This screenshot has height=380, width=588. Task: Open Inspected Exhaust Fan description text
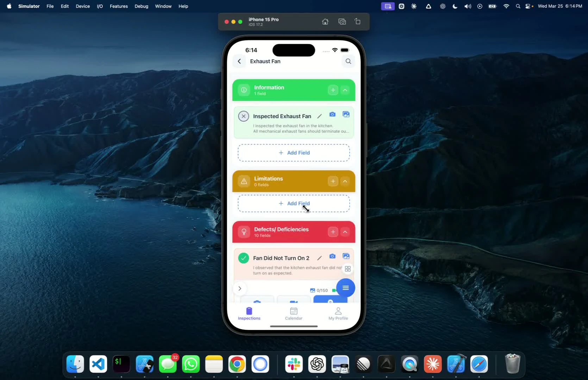click(301, 128)
